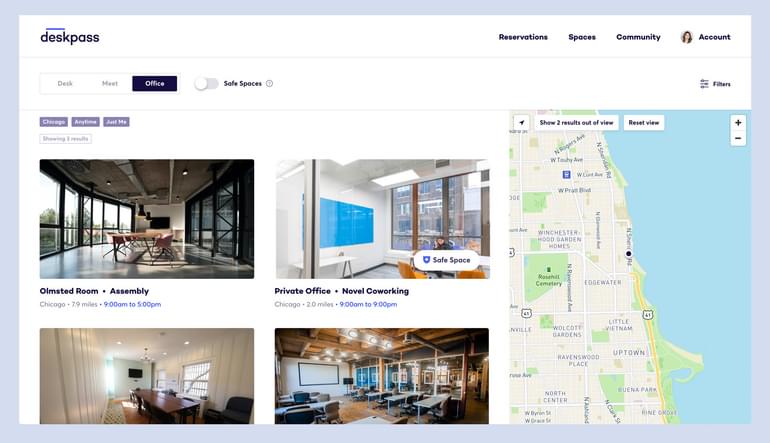Toggle the Safe Spaces switch

[206, 83]
